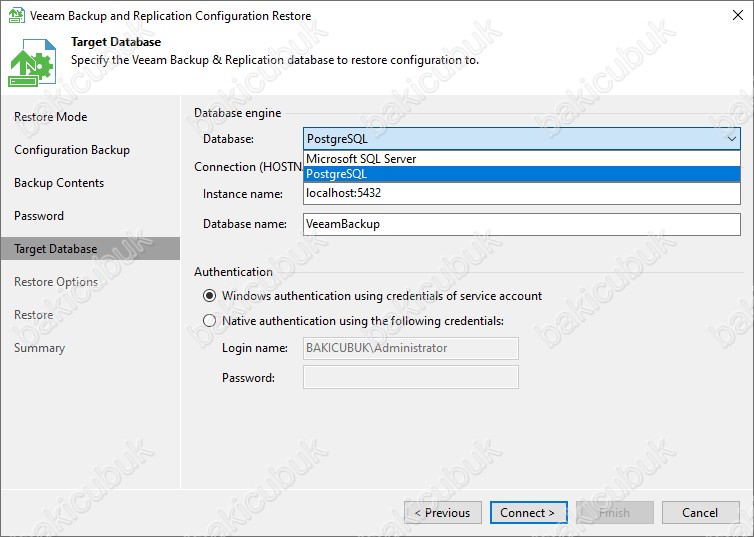Open Restore Options step in sidebar
Screen dimensions: 754x537
(56, 282)
